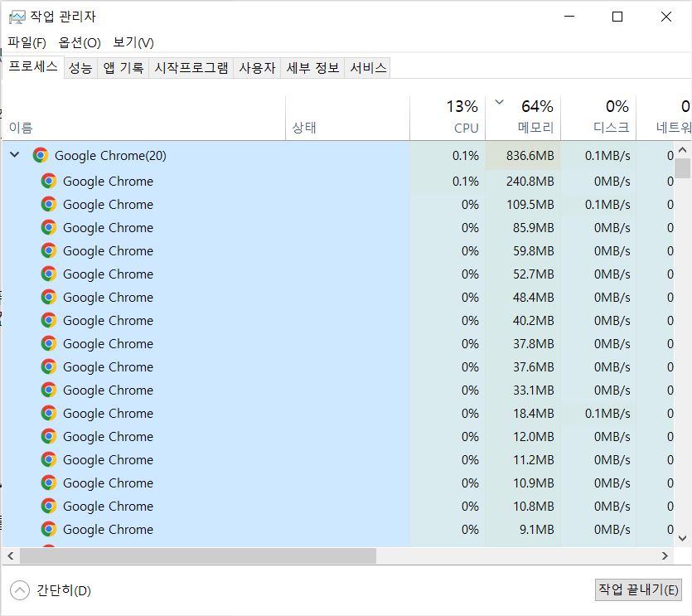Click the 240.8MB memory value
692x616 pixels.
[530, 181]
